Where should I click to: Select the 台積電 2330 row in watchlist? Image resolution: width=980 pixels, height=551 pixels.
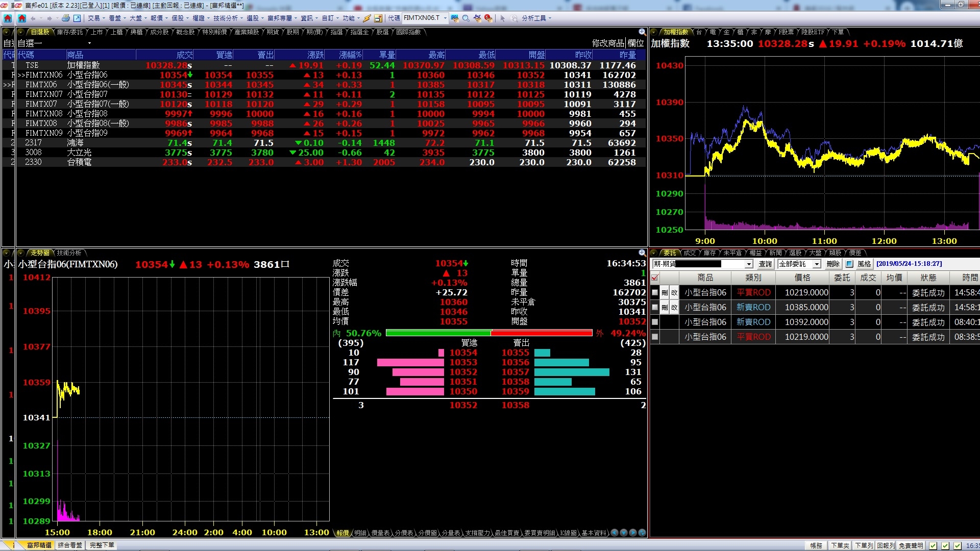(79, 162)
